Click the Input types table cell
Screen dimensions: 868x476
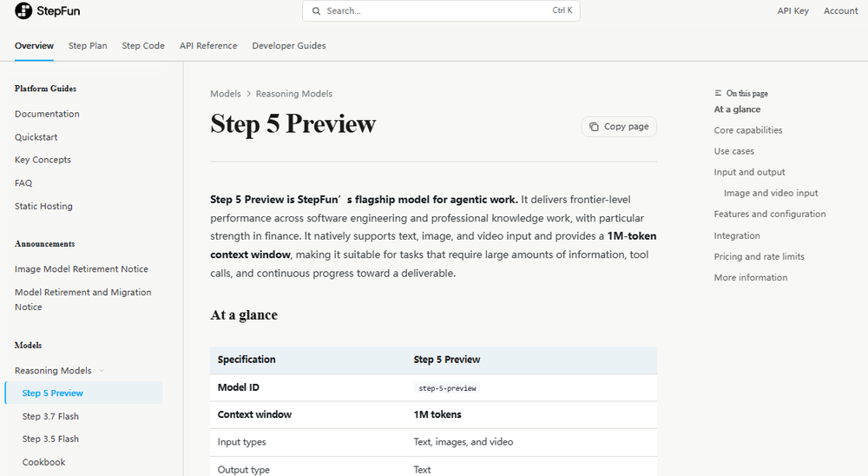(x=241, y=442)
